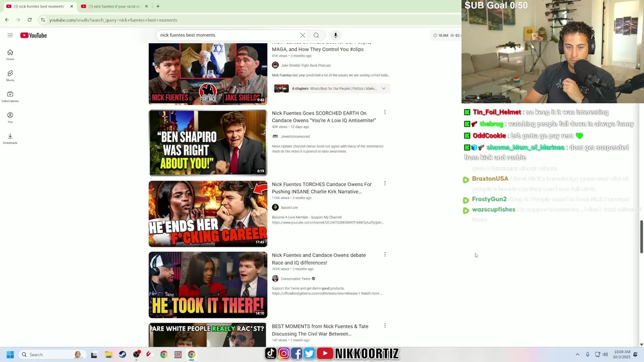Open Task View on the taskbar

pyautogui.click(x=94, y=354)
